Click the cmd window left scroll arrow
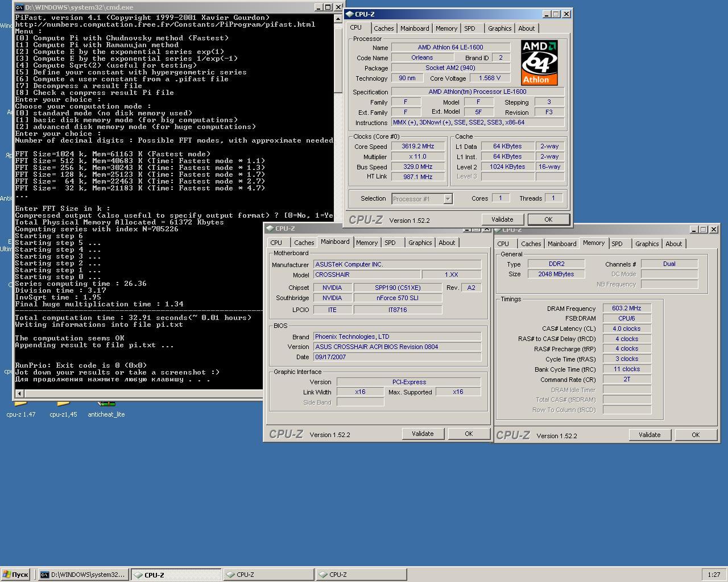The width and height of the screenshot is (728, 582). coord(19,393)
